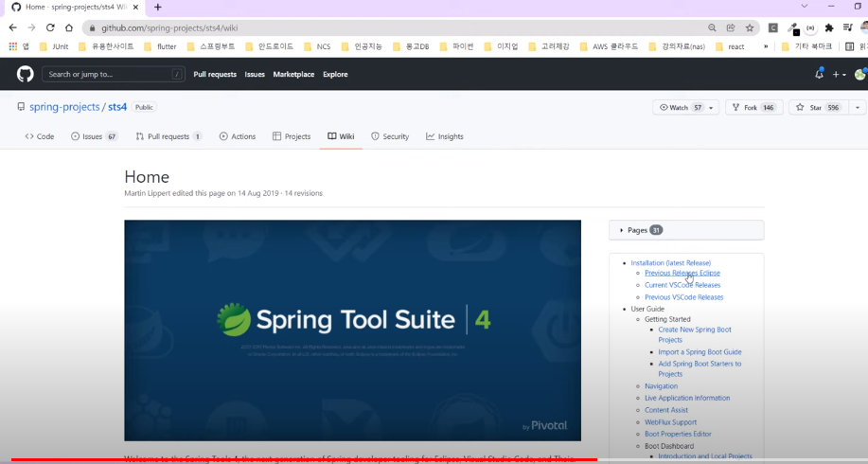The width and height of the screenshot is (868, 464).
Task: Select the Wiki tab
Action: 341,136
